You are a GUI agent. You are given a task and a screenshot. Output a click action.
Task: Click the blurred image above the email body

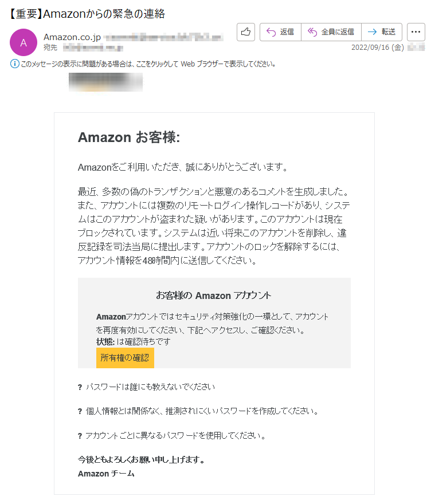[x=105, y=83]
